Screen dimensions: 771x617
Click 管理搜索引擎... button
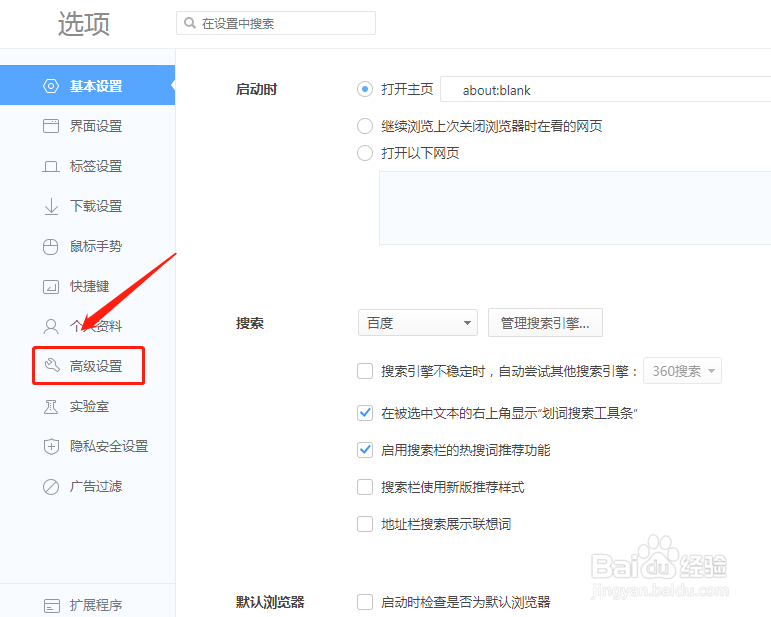tap(545, 323)
